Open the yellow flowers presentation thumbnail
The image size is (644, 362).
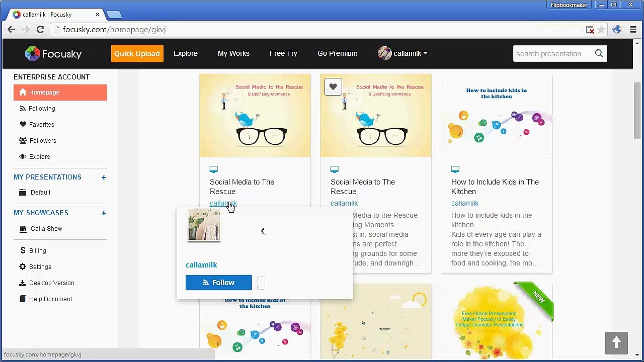(376, 322)
